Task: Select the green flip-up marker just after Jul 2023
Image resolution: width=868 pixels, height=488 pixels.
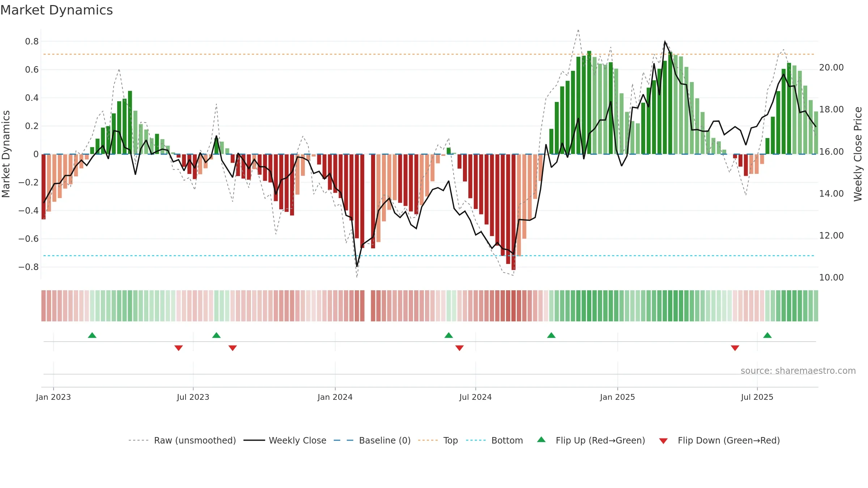Action: tap(216, 335)
